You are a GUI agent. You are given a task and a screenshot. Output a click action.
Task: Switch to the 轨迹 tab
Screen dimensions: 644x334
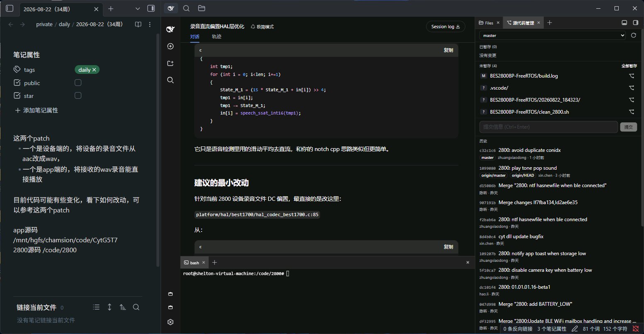click(217, 37)
